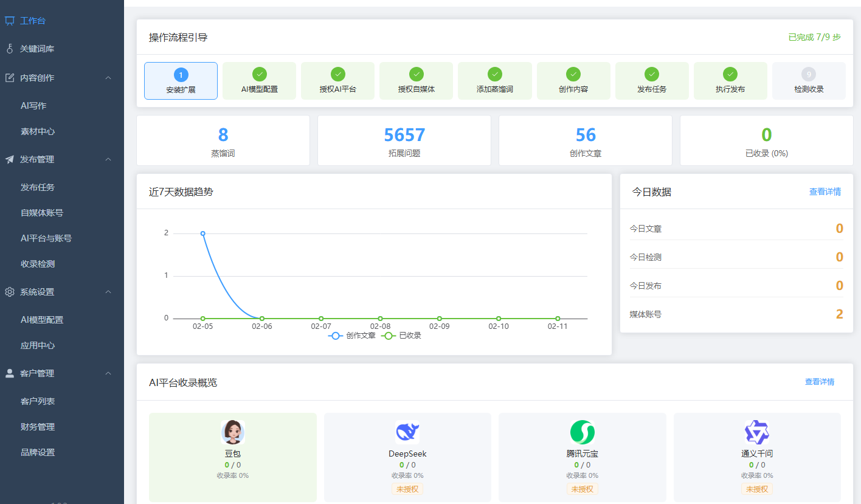861x504 pixels.
Task: Click the 客户管理 person icon
Action: click(9, 373)
